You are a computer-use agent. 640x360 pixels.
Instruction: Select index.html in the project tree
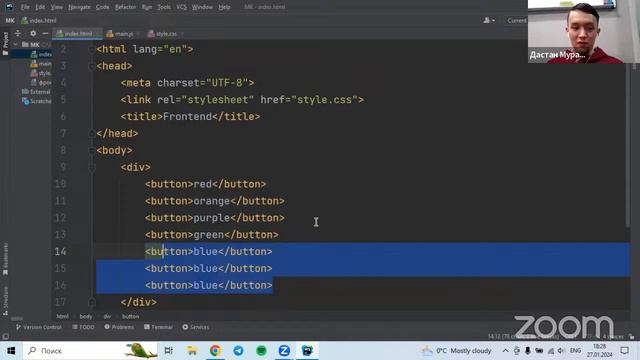coord(41,54)
